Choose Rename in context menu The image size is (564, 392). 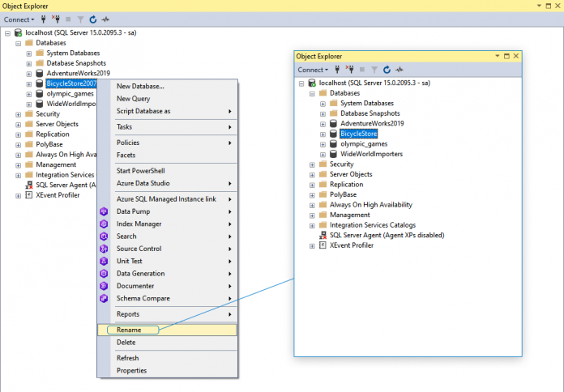coord(167,330)
